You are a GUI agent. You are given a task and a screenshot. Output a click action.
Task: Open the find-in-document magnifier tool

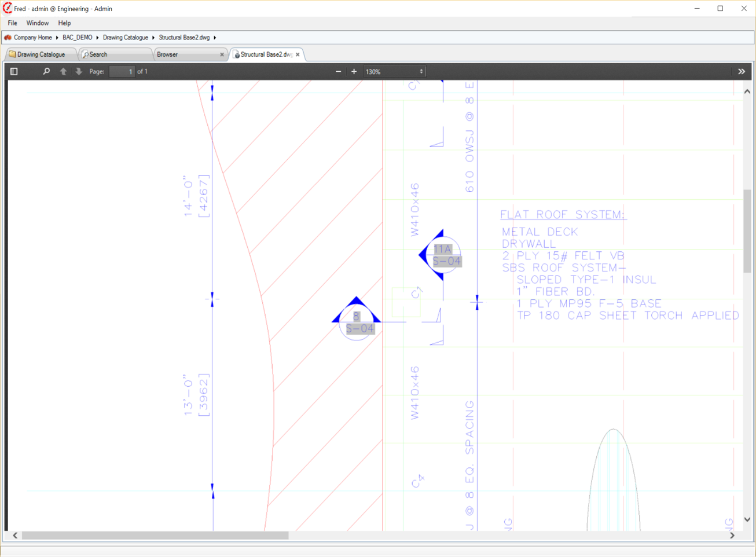tap(46, 72)
